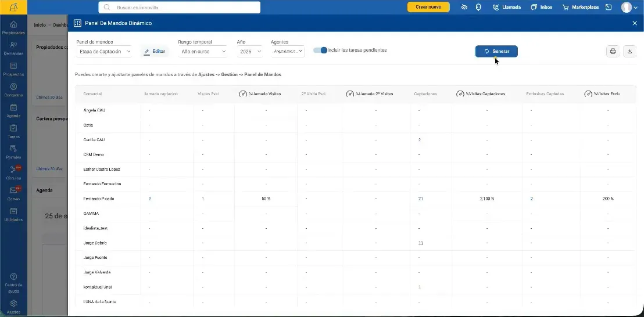644x317 pixels.
Task: Click the microphone icon in the top bar
Action: (478, 7)
